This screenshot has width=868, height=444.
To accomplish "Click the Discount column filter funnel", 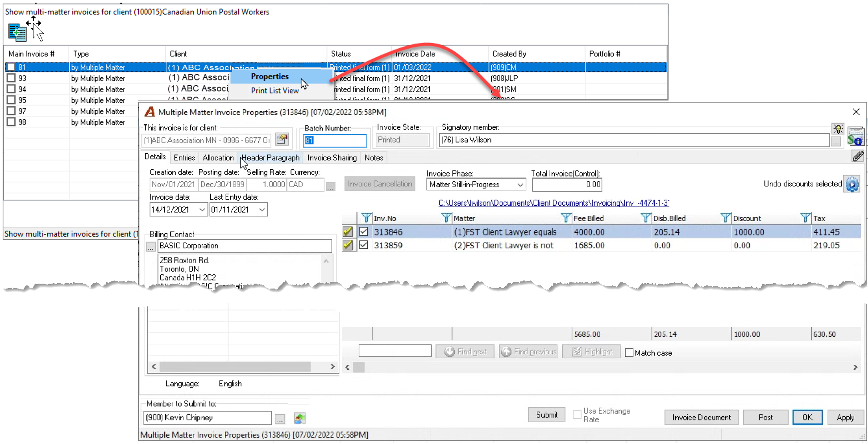I will pyautogui.click(x=726, y=218).
